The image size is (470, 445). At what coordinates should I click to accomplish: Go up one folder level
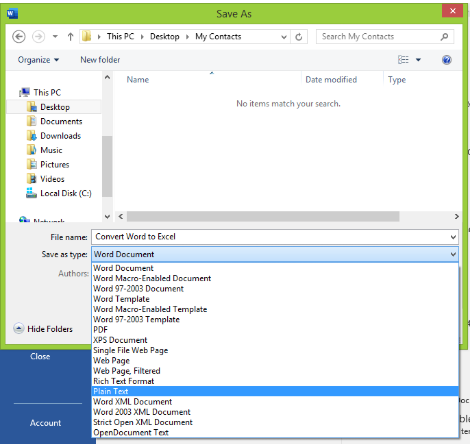click(70, 37)
